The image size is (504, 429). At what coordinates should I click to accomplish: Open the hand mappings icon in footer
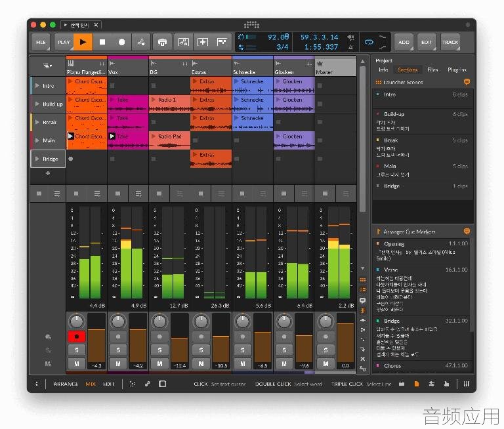[x=446, y=384]
